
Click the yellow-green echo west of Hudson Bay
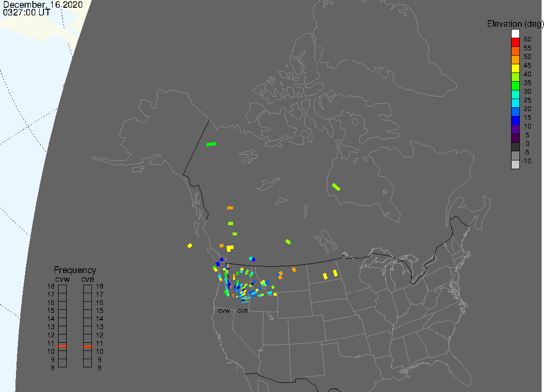click(336, 187)
